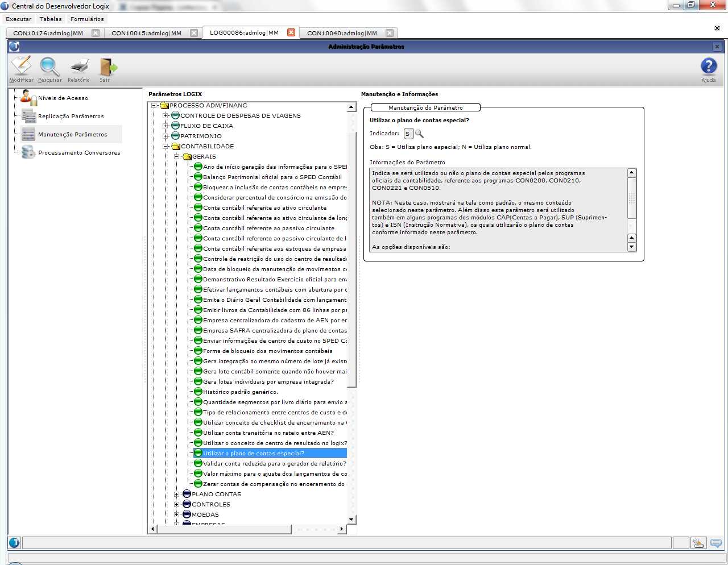Close the Administração Parâmetros panel
Screen dimensions: 728x565
click(717, 47)
